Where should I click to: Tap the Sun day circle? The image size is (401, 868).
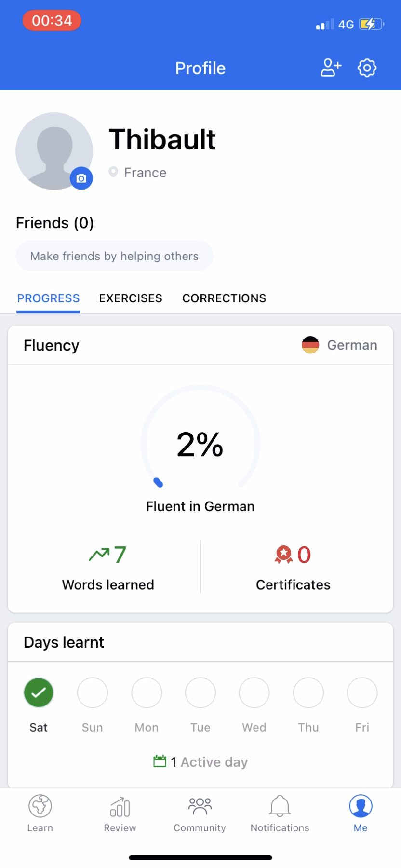pos(93,692)
